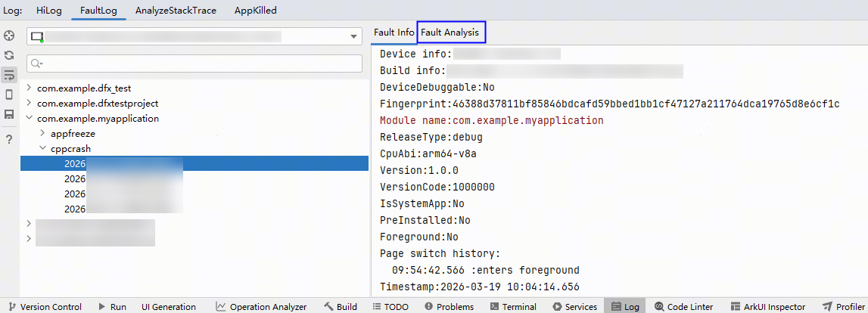Click the refresh icon in left sidebar

[x=9, y=55]
